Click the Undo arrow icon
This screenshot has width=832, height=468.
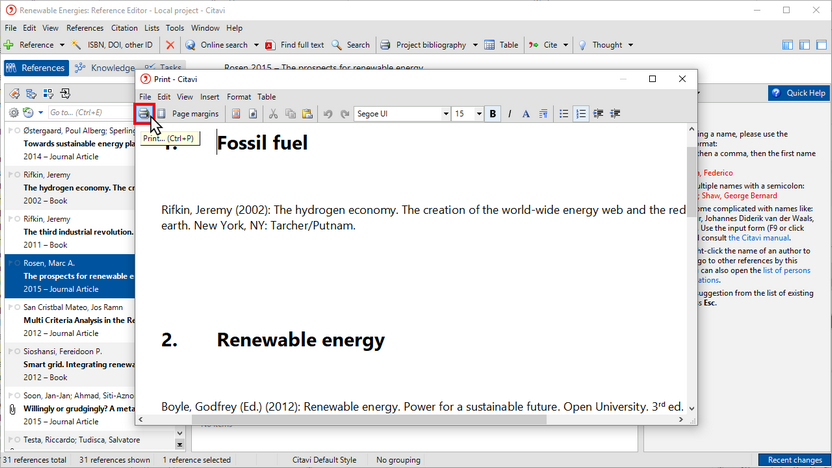[328, 114]
